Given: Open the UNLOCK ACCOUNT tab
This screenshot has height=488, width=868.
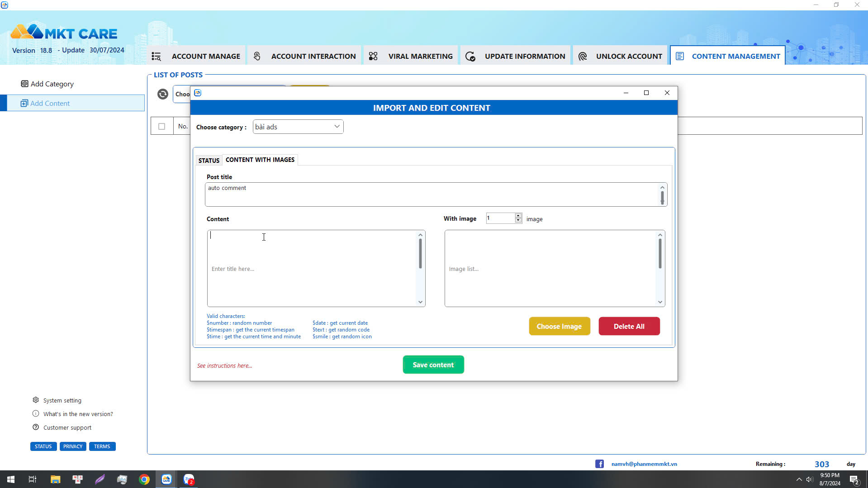Looking at the screenshot, I should click(620, 56).
